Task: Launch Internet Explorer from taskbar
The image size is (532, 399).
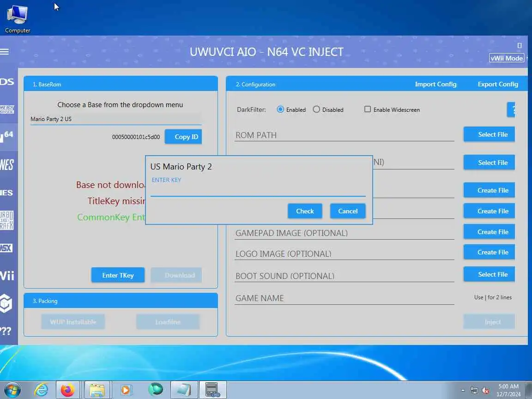Action: pyautogui.click(x=41, y=390)
